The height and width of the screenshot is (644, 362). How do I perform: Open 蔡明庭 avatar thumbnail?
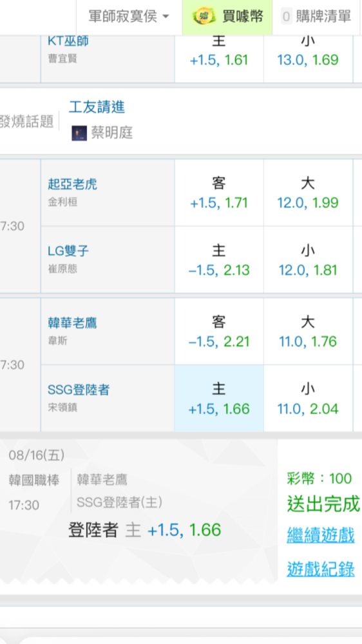click(79, 133)
